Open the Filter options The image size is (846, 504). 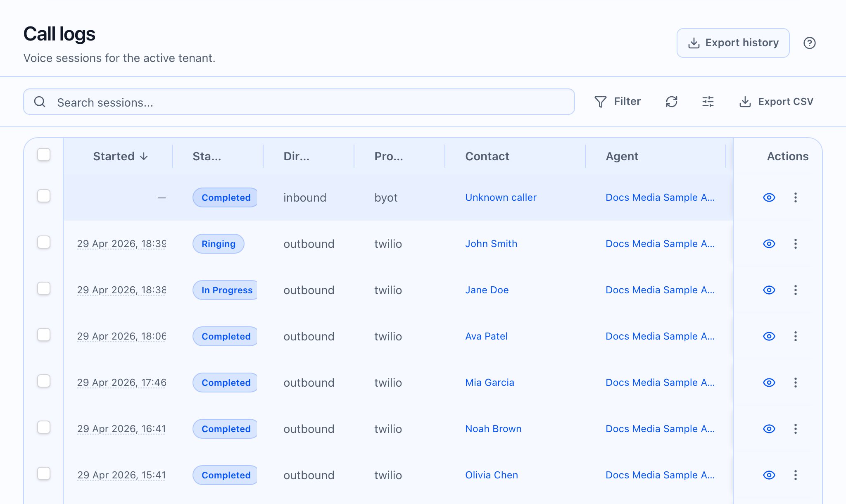[x=617, y=102]
